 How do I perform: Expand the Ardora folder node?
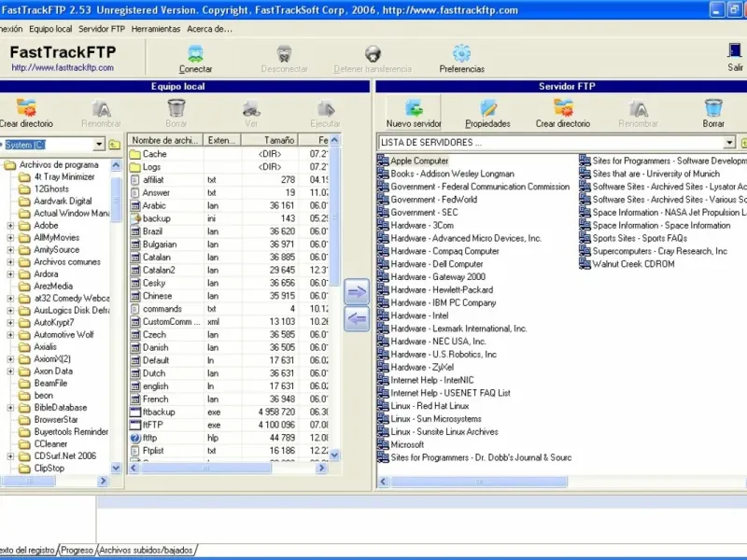pos(10,274)
